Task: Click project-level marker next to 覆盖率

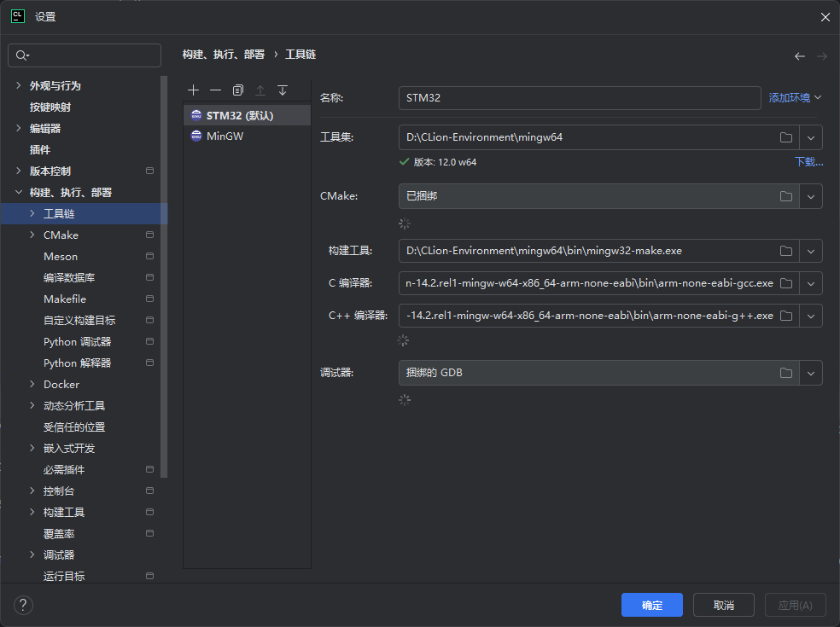Action: (150, 533)
